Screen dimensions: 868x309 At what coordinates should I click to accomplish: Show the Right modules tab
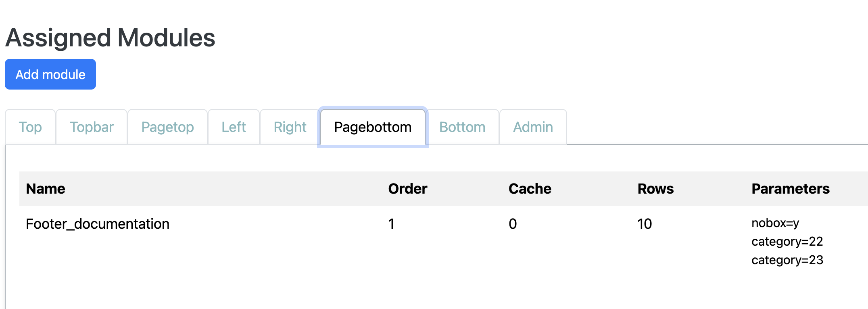point(290,127)
